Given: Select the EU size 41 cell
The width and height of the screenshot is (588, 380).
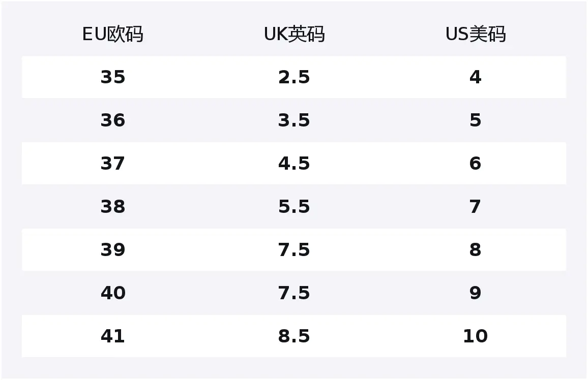Looking at the screenshot, I should [x=112, y=336].
